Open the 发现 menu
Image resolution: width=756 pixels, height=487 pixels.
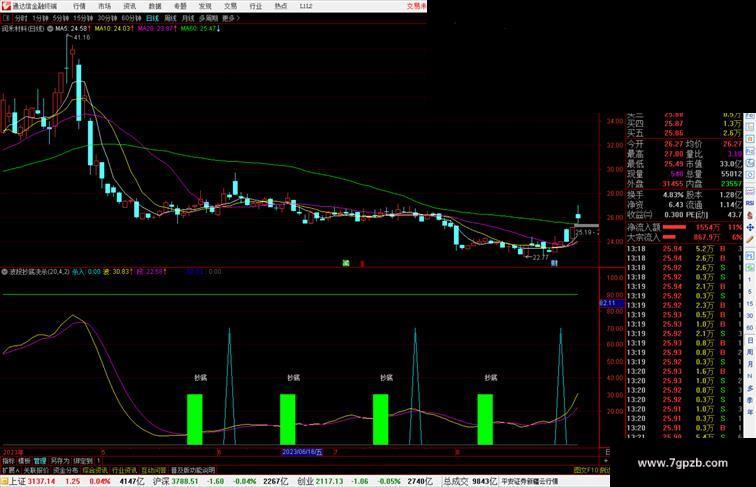point(205,6)
